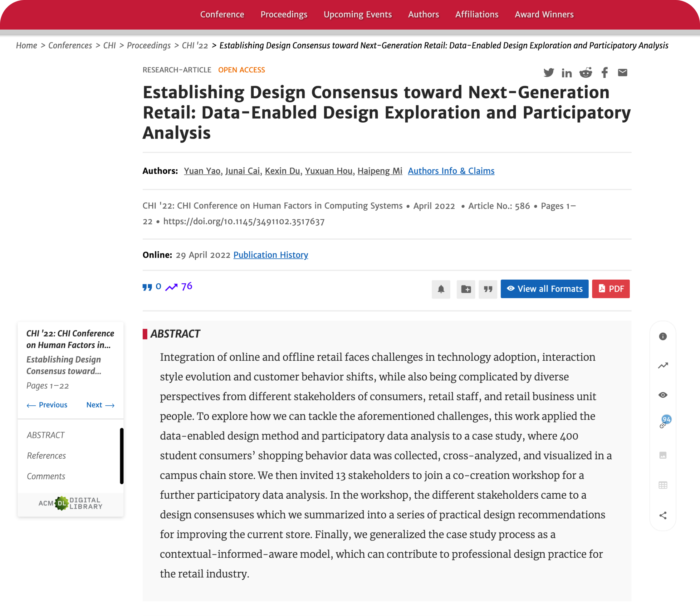This screenshot has width=700, height=616.
Task: Open references link icon with 94 badge
Action: click(663, 424)
